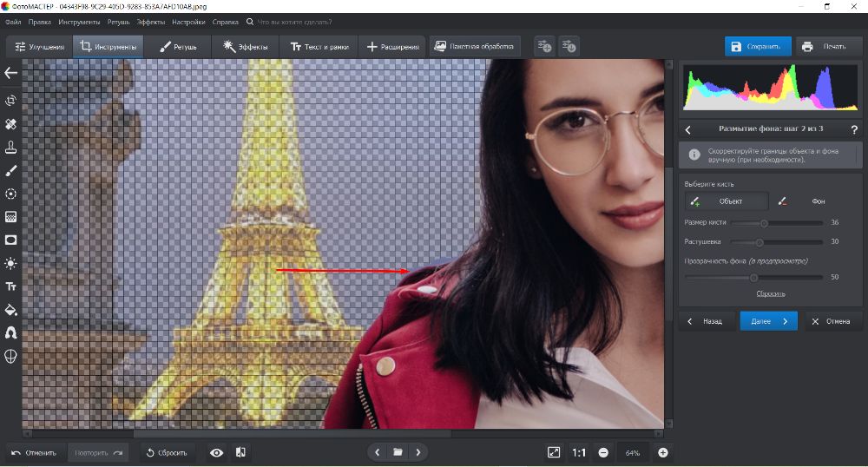Select the healing patch tool

pos(11,124)
